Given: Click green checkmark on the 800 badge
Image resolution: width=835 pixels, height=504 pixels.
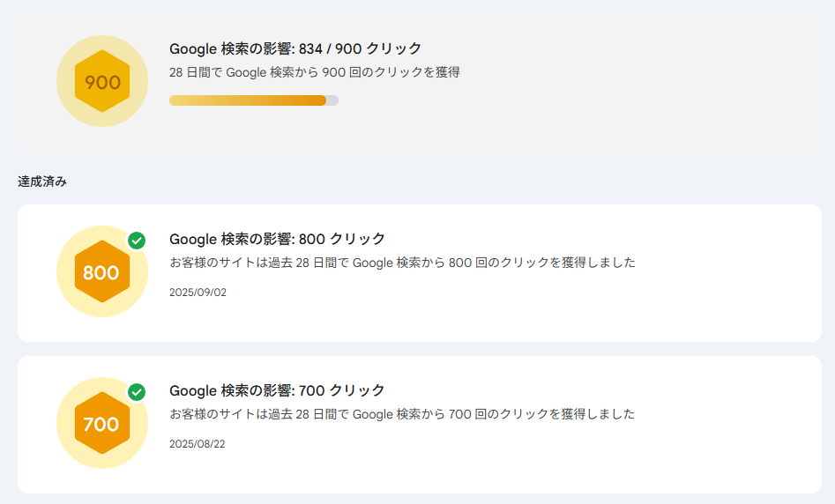Looking at the screenshot, I should pyautogui.click(x=137, y=241).
